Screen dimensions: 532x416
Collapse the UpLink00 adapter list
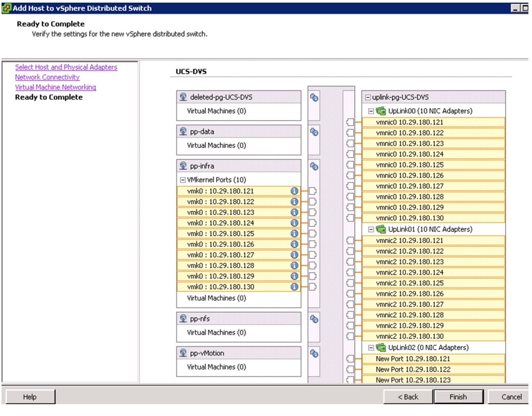click(371, 111)
